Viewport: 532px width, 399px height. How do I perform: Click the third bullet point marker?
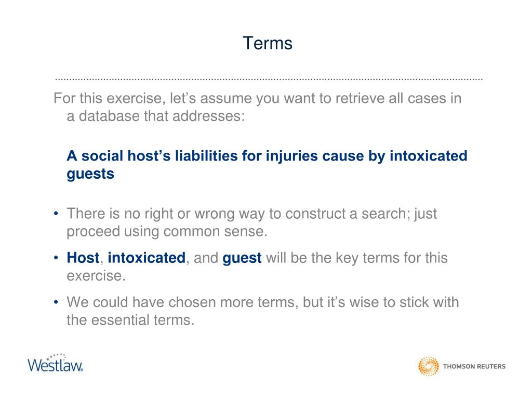56,302
